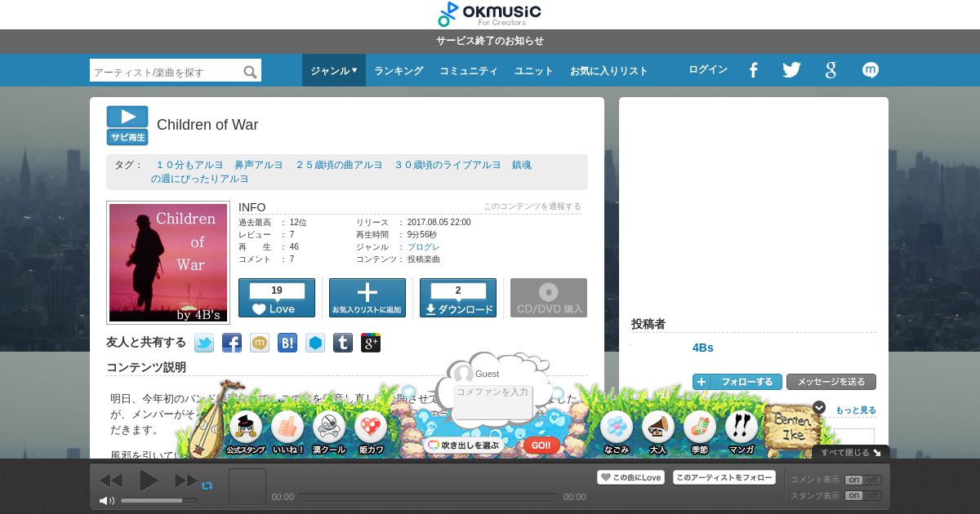Image resolution: width=980 pixels, height=514 pixels.
Task: Click the ダウンロード button
Action: [458, 298]
